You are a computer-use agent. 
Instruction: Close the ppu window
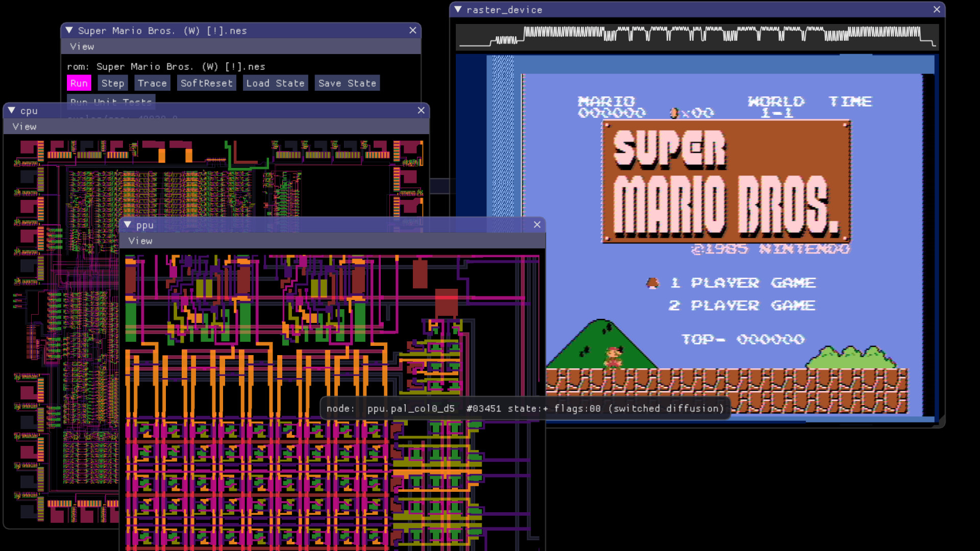pyautogui.click(x=537, y=225)
